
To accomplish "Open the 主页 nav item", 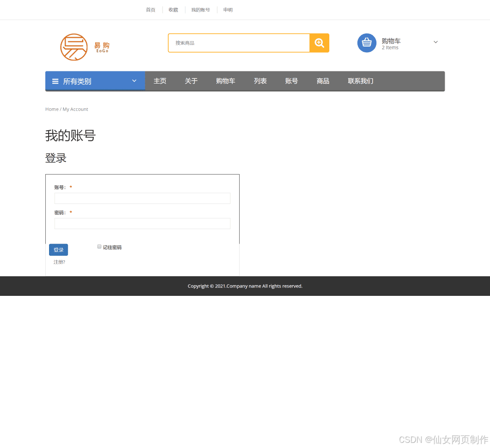I will 160,81.
